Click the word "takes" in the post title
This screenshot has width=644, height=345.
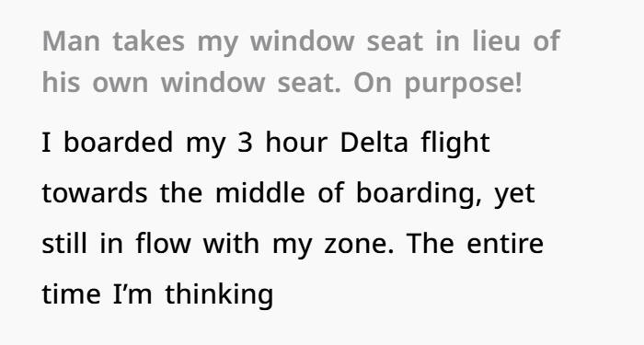pyautogui.click(x=149, y=41)
